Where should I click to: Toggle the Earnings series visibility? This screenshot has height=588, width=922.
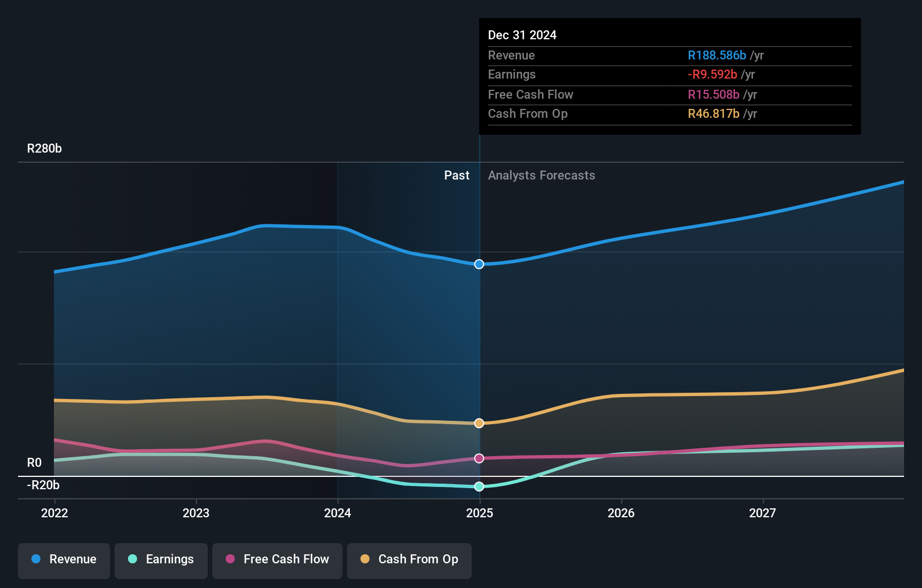point(161,559)
